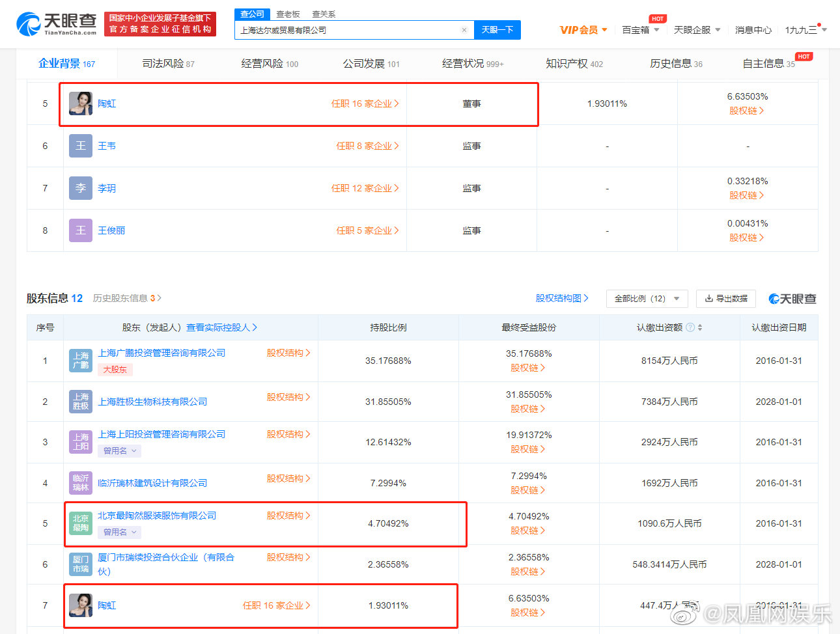The height and width of the screenshot is (634, 840).
Task: Click the Tianyancha logo in top left corner
Action: coord(49,23)
